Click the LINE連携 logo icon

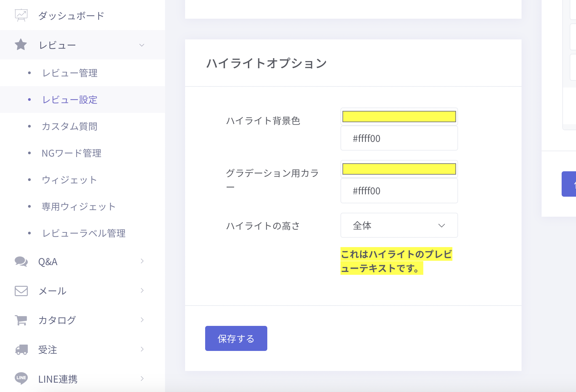pyautogui.click(x=21, y=378)
